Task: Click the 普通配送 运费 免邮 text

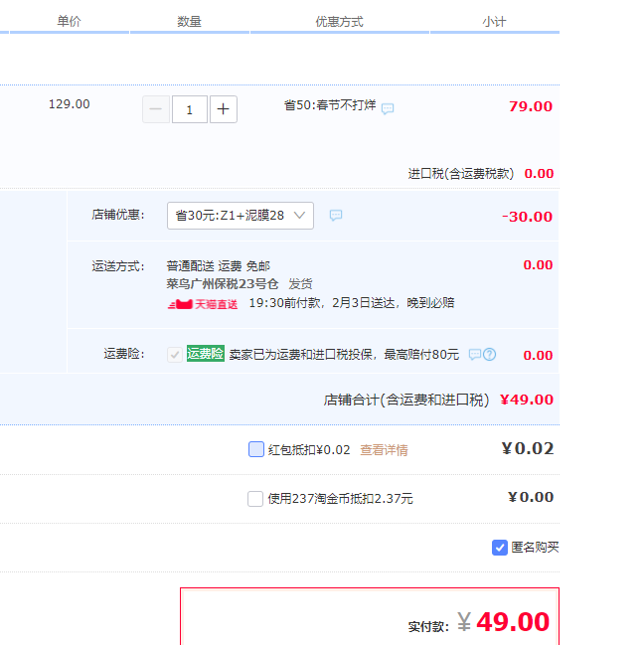Action: click(x=219, y=266)
